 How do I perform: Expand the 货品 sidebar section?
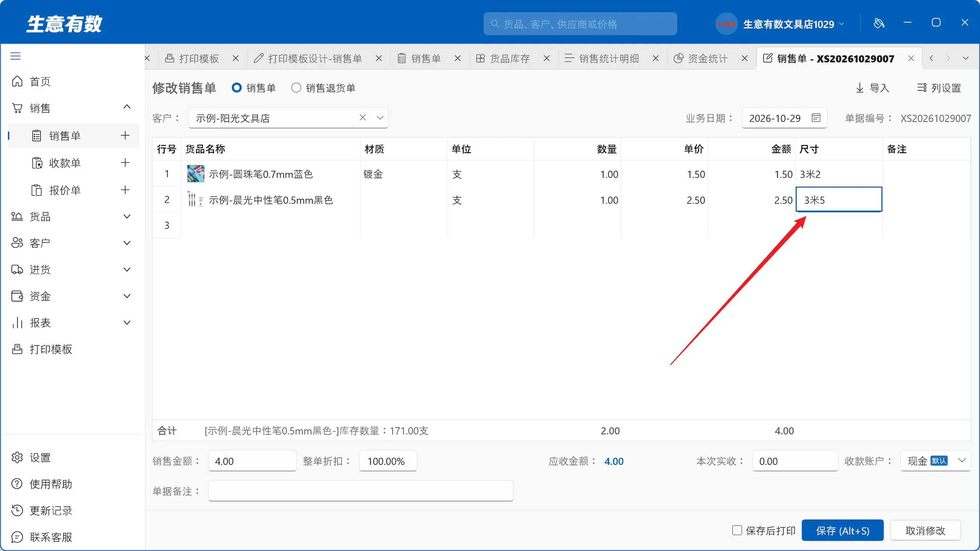[x=127, y=217]
